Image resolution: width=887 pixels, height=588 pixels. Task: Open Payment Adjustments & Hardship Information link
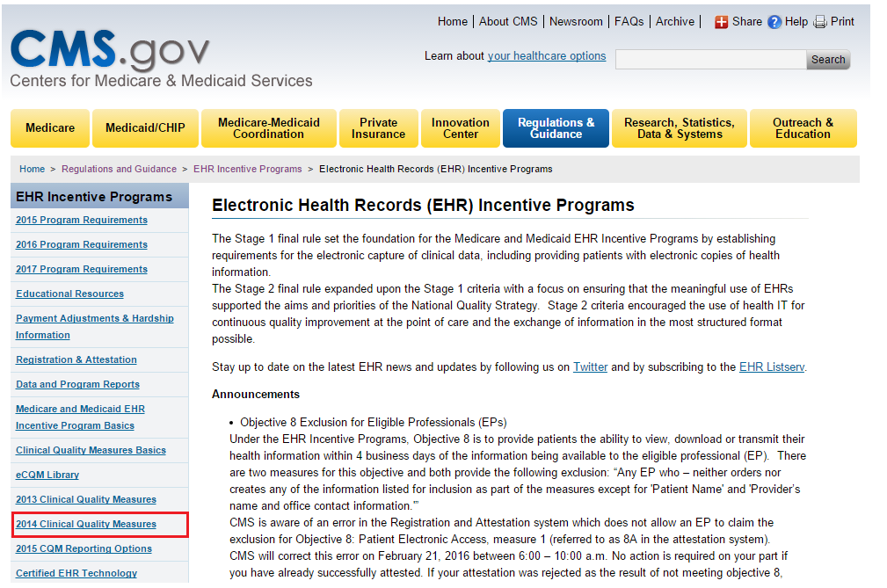coord(94,326)
